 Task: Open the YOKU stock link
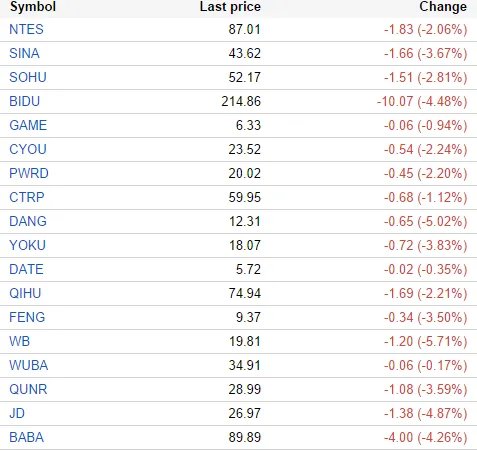pyautogui.click(x=27, y=245)
